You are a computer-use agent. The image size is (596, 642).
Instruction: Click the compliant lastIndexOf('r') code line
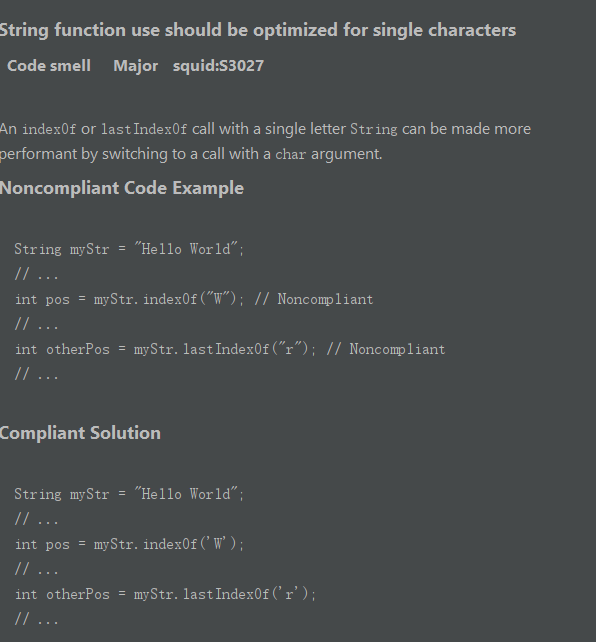click(165, 594)
